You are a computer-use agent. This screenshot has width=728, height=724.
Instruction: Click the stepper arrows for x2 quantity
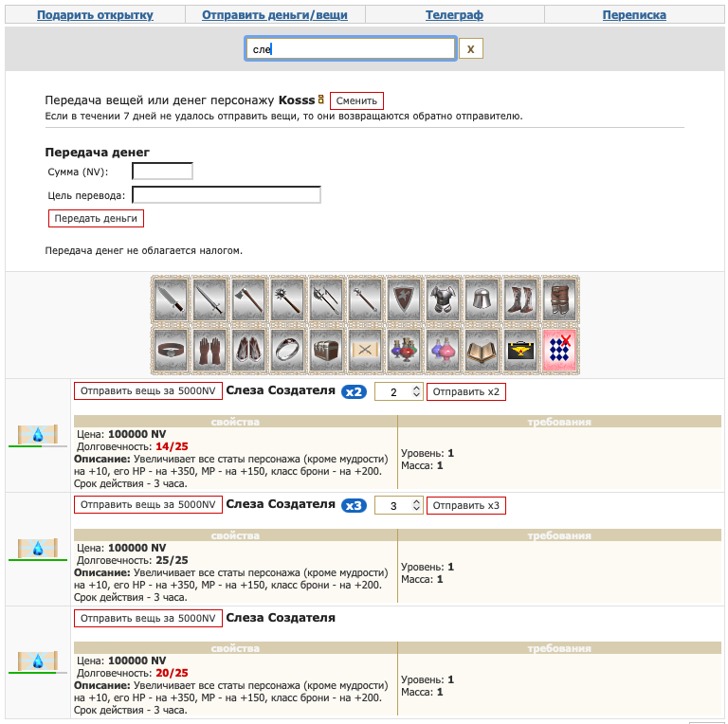click(416, 391)
